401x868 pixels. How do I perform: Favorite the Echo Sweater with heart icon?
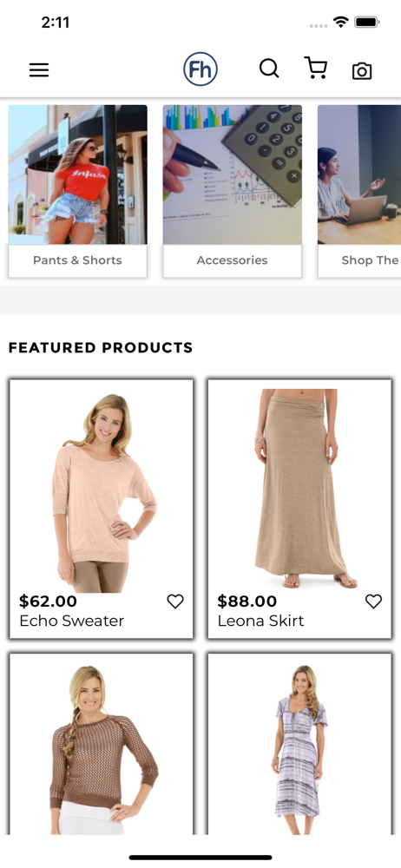pyautogui.click(x=175, y=602)
